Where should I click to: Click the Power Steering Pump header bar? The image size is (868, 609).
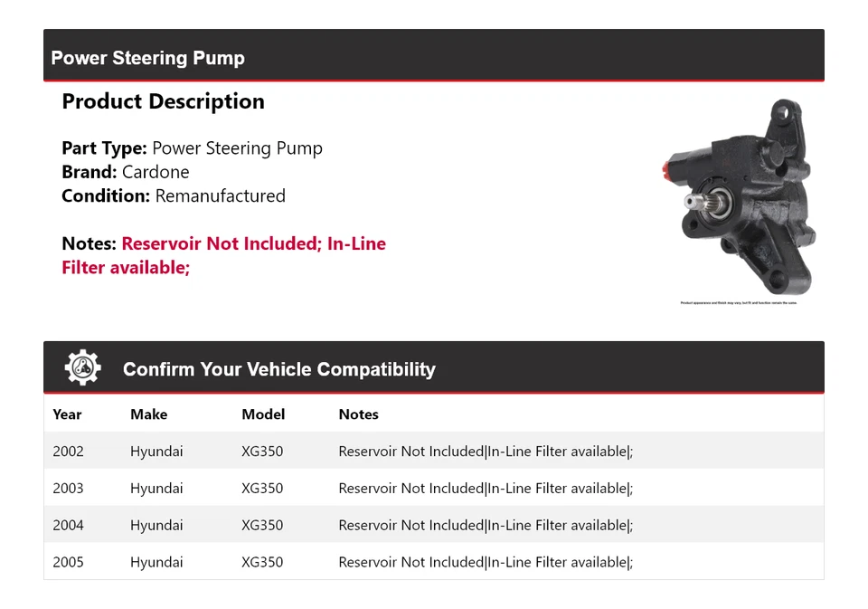(433, 58)
